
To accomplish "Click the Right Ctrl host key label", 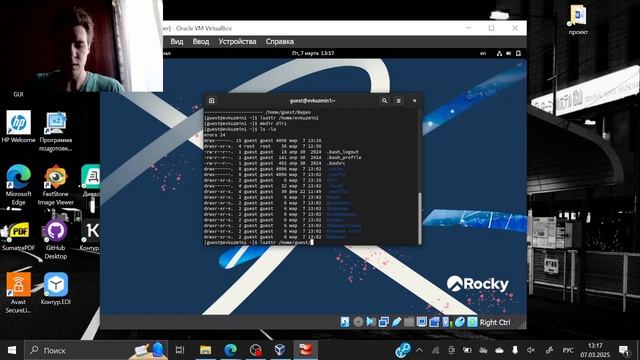I will tap(495, 322).
